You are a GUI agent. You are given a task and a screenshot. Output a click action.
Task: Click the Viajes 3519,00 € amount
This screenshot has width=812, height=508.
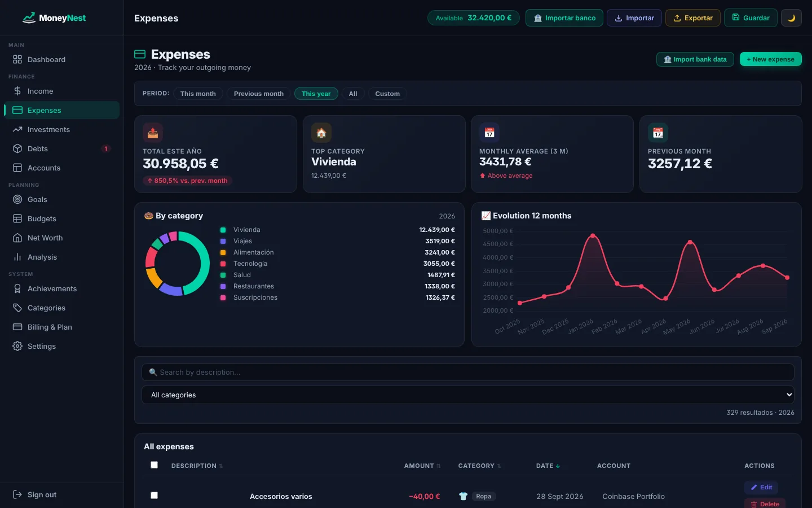point(440,241)
